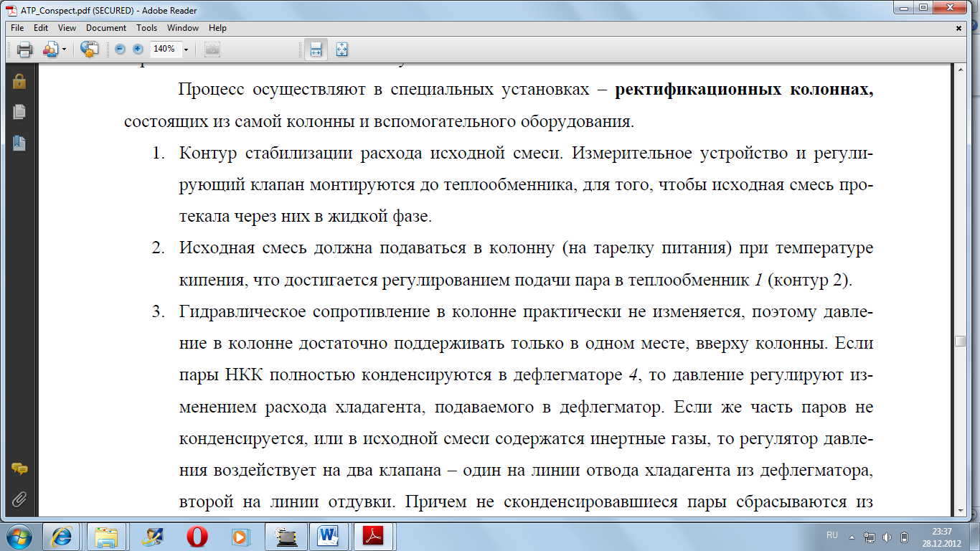Click the battery power tray icon
980x551 pixels.
click(x=905, y=536)
